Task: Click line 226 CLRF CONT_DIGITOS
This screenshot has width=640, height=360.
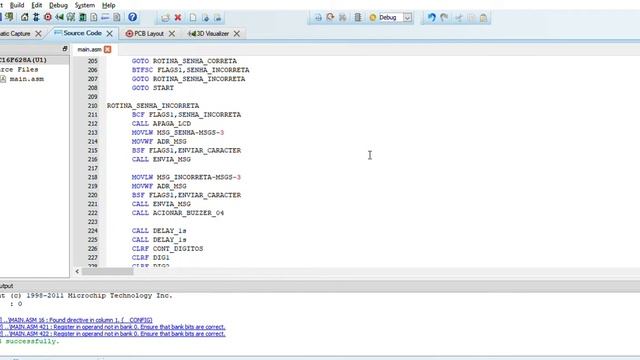Action: click(x=167, y=249)
